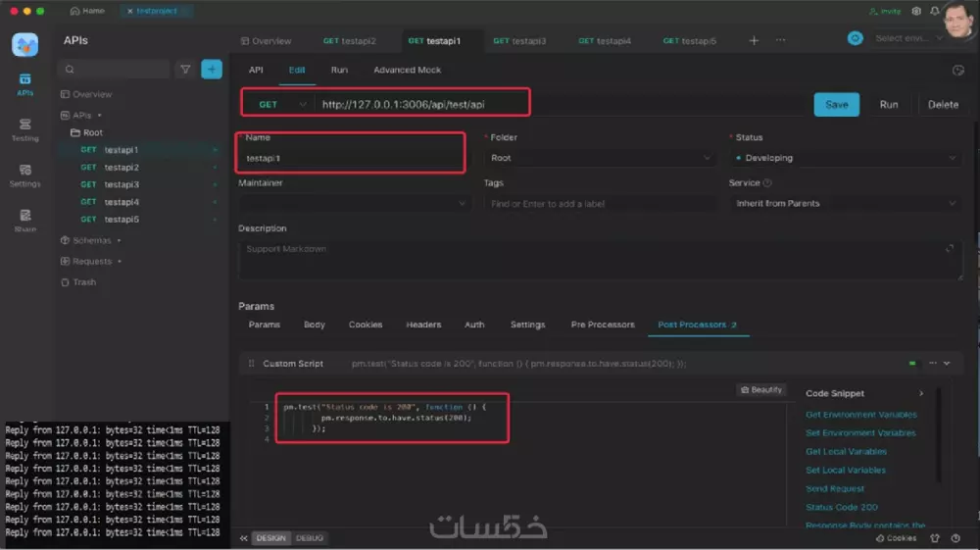Switch to the GET testapi2 tab
The width and height of the screenshot is (980, 550).
click(x=350, y=41)
